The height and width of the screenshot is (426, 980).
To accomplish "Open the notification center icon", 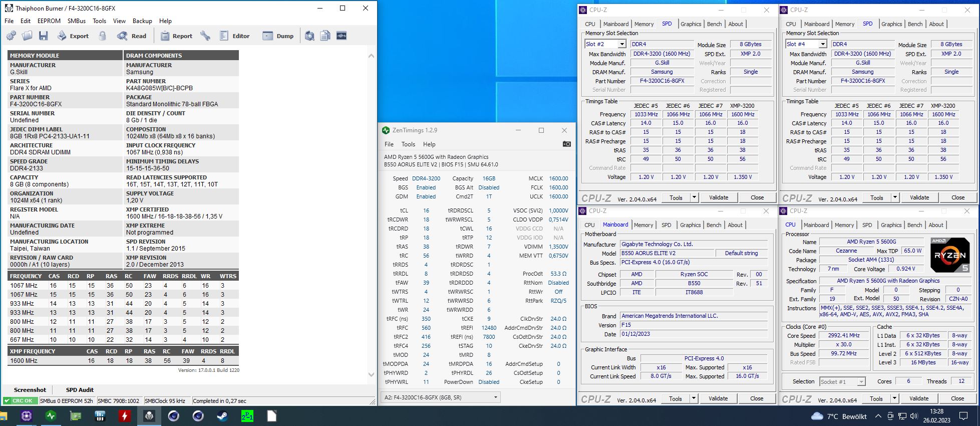I will click(x=963, y=416).
